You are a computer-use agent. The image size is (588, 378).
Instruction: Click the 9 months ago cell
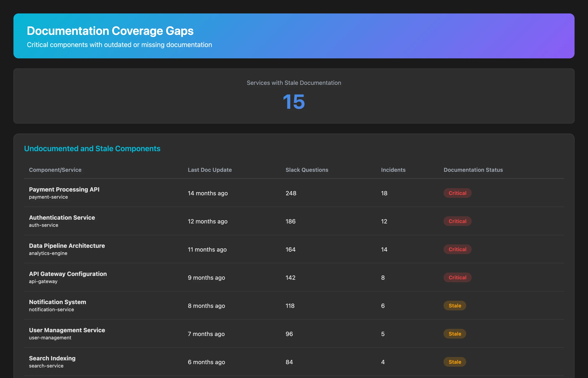coord(206,278)
